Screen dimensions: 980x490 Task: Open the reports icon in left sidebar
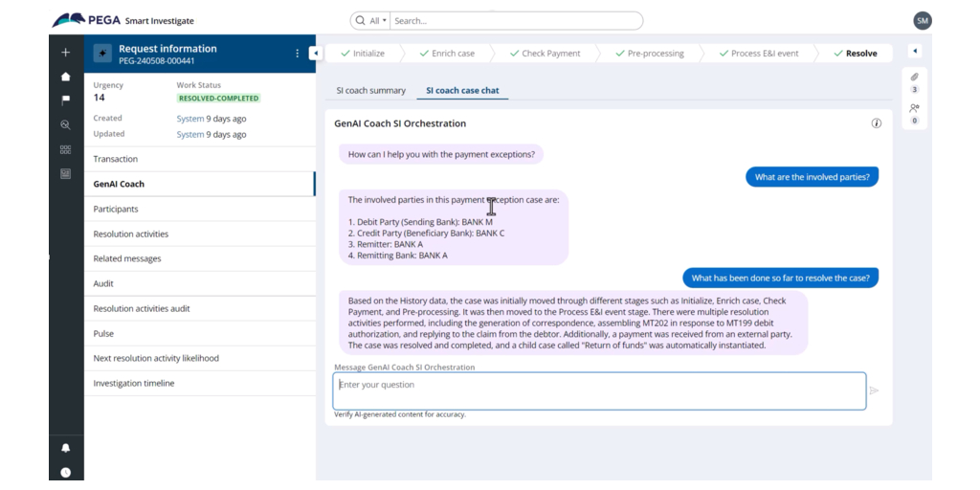[66, 174]
